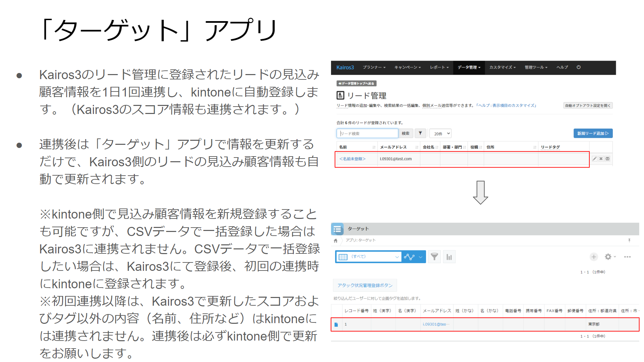This screenshot has height=362, width=644.
Task: Click the kintone メールアドレス column header
Action: 437,311
